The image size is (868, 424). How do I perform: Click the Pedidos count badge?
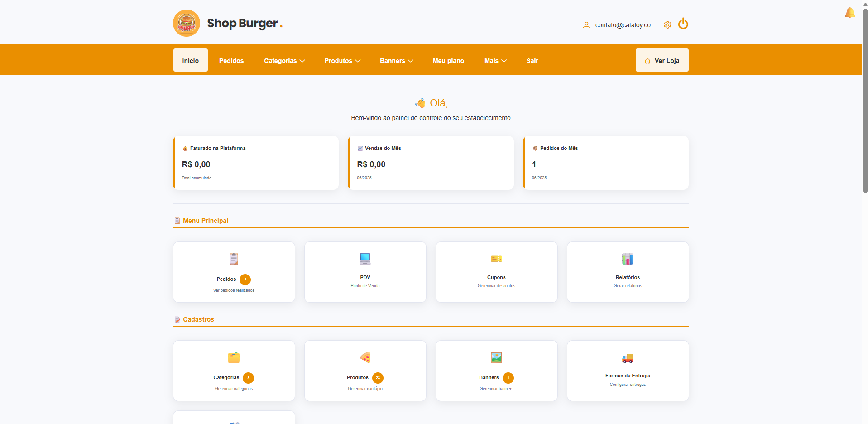point(245,279)
